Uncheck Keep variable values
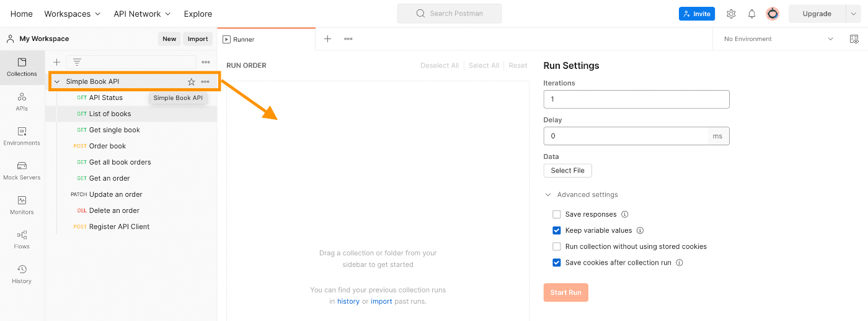 click(x=557, y=230)
